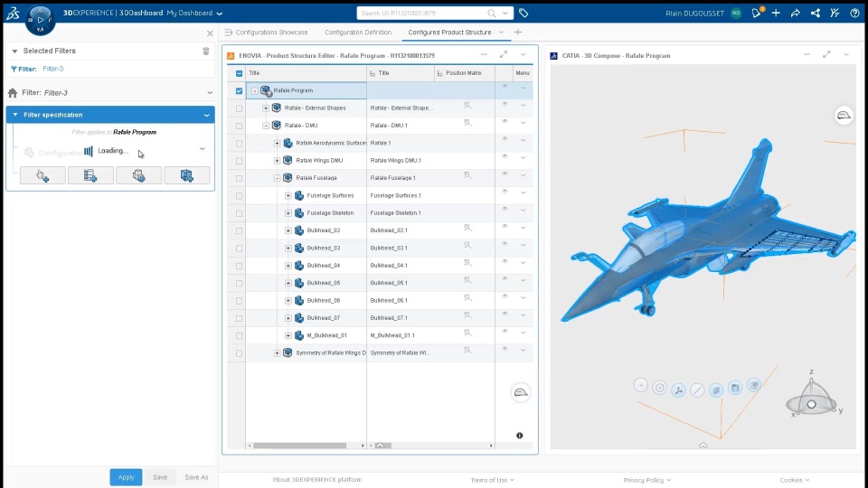This screenshot has height=488, width=868.
Task: Collapse the Filter specification section chevron
Action: click(206, 115)
